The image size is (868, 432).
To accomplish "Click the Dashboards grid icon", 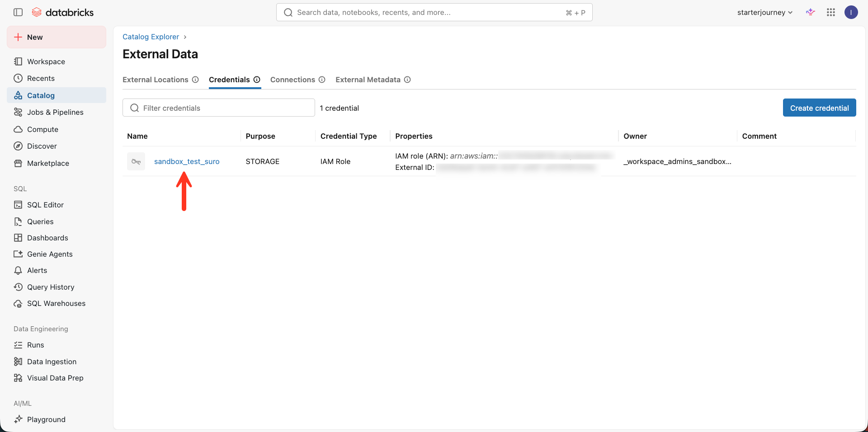I will pyautogui.click(x=18, y=238).
